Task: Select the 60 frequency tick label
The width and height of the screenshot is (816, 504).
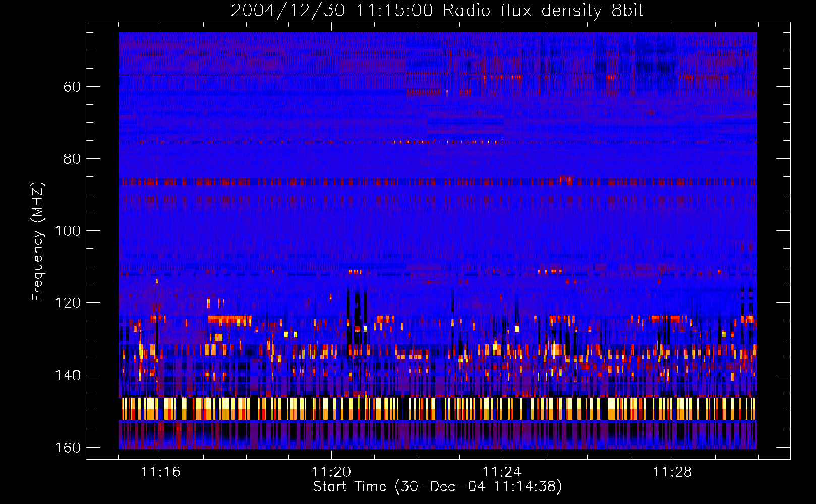Action: tap(72, 87)
